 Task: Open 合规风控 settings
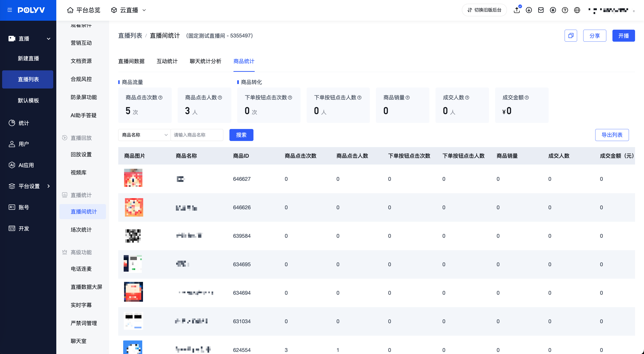pos(81,79)
